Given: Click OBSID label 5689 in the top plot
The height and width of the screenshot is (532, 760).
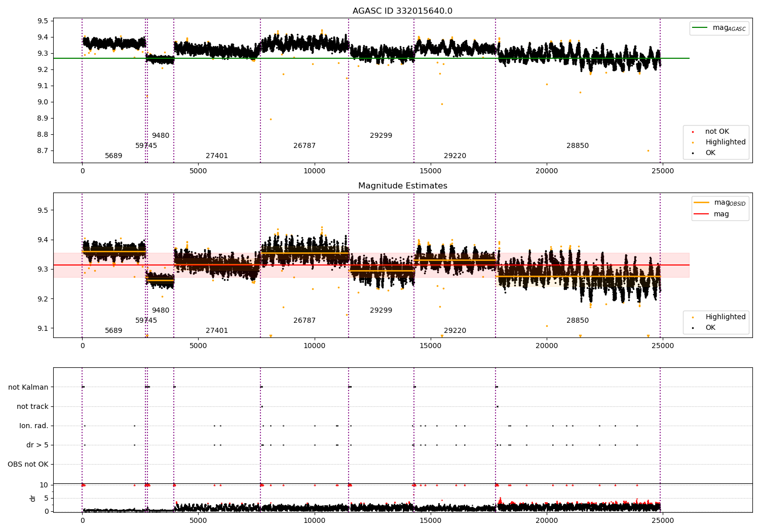Looking at the screenshot, I should tap(113, 156).
